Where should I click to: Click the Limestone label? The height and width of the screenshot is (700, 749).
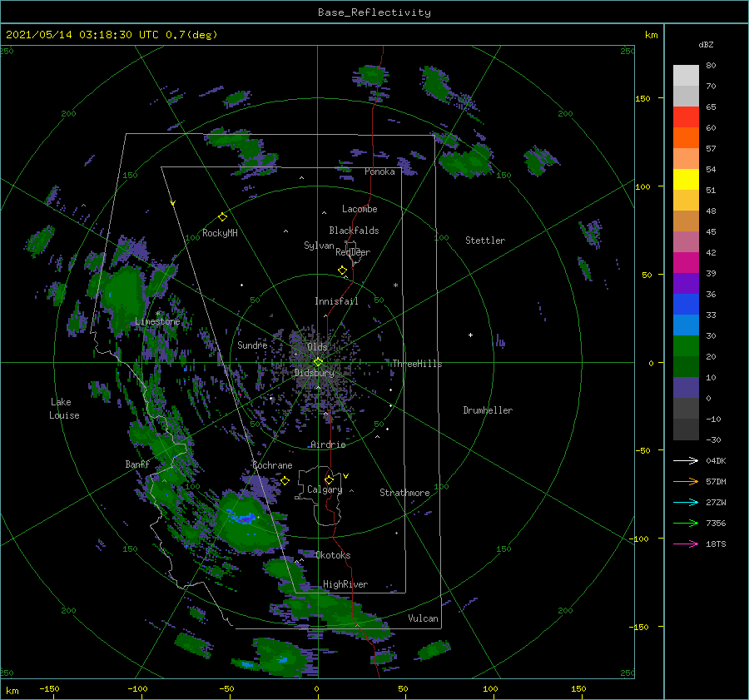coord(157,321)
